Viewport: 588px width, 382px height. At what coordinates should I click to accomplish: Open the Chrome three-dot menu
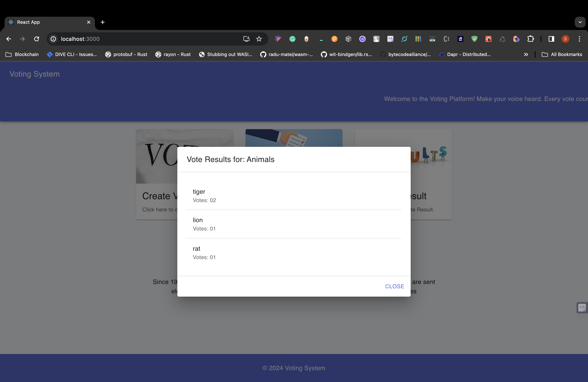coord(579,39)
